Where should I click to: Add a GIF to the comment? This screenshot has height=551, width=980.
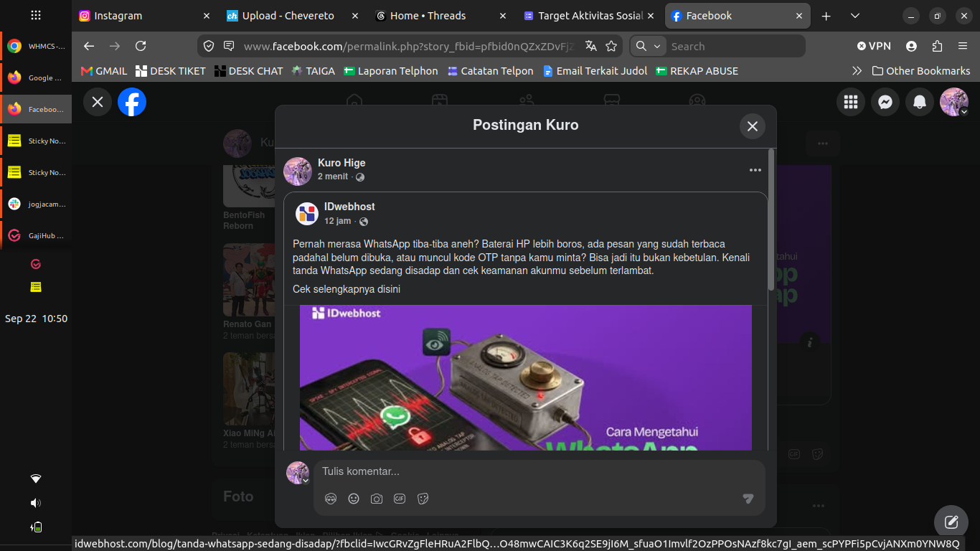pos(400,499)
